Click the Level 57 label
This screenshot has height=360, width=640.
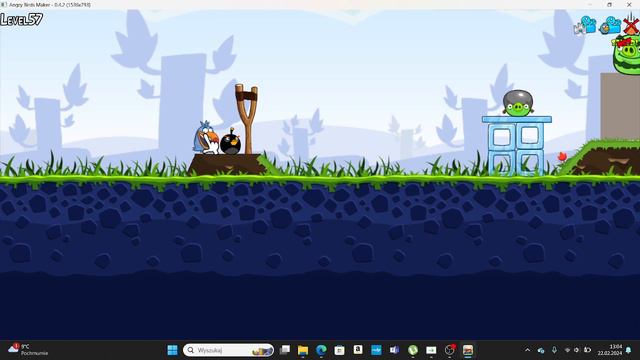21,20
